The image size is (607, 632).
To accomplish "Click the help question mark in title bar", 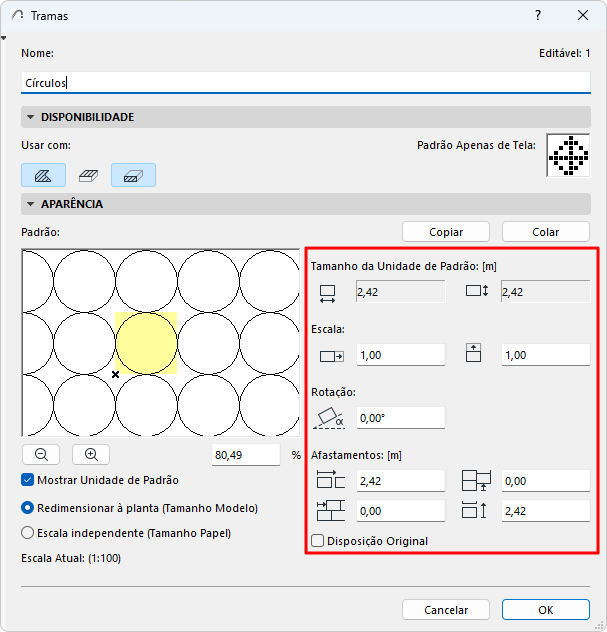I will (538, 15).
